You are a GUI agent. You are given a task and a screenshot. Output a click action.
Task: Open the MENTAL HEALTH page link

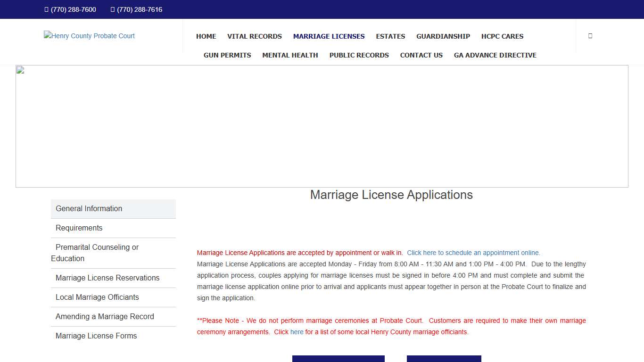[x=290, y=55]
